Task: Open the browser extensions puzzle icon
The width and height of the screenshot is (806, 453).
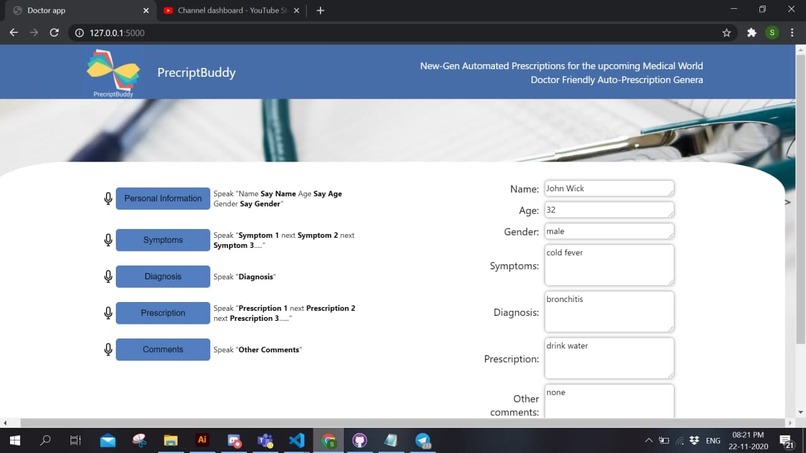Action: [x=752, y=33]
